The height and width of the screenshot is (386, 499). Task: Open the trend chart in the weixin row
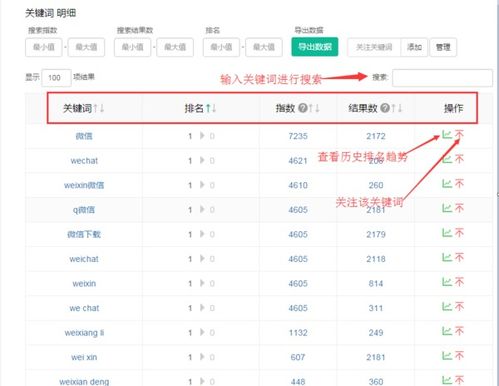(447, 282)
